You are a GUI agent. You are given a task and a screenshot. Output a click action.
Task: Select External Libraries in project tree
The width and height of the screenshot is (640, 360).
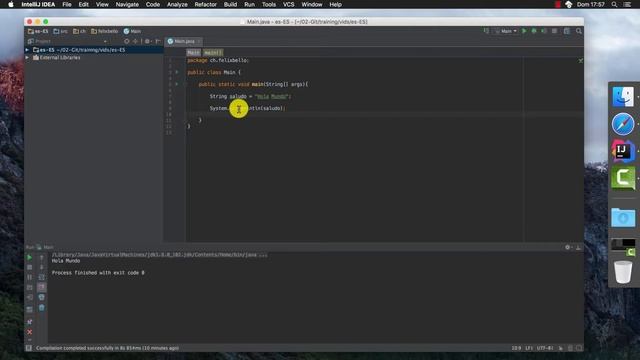60,58
